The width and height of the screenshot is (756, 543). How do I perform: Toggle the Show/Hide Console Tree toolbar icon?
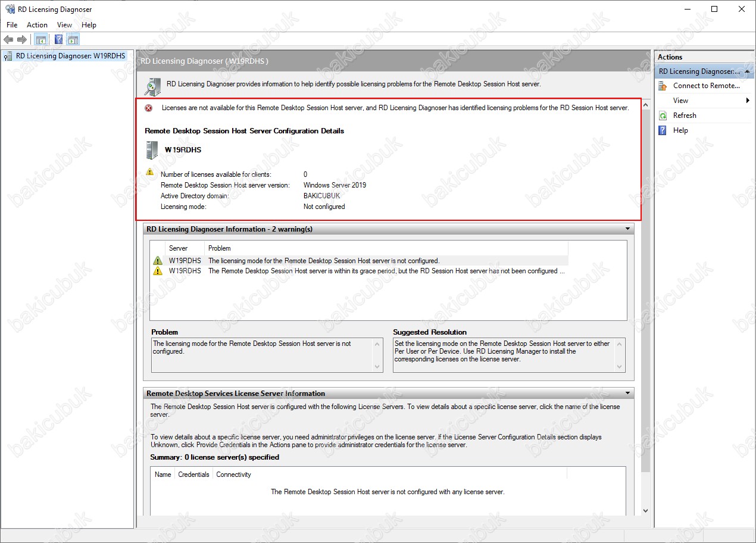pos(40,40)
